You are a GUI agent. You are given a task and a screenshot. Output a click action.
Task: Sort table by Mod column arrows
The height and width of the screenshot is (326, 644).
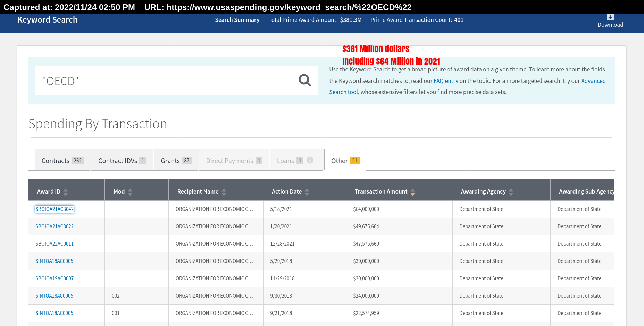click(x=130, y=192)
